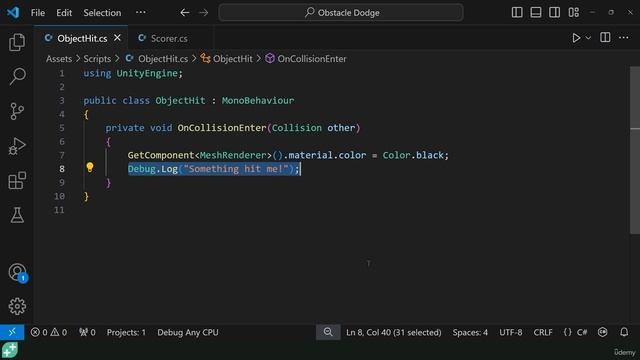Open remote window button in status bar
This screenshot has height=360, width=640.
click(x=12, y=332)
